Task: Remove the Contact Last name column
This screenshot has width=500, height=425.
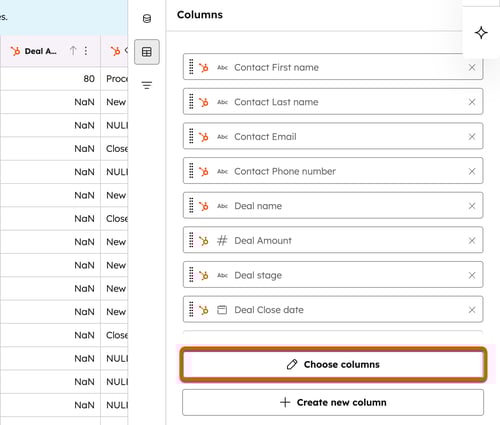Action: (x=472, y=102)
